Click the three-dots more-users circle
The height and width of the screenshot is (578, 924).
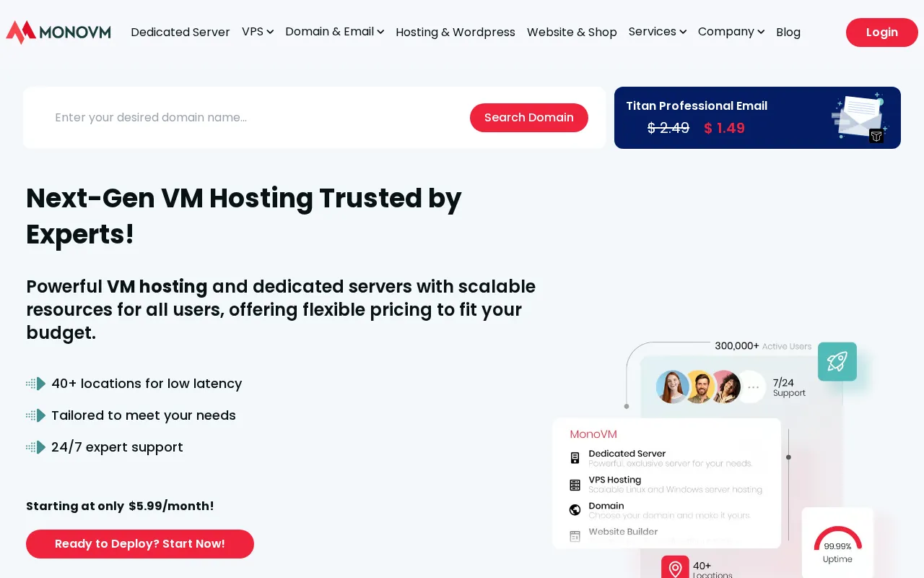click(x=752, y=387)
